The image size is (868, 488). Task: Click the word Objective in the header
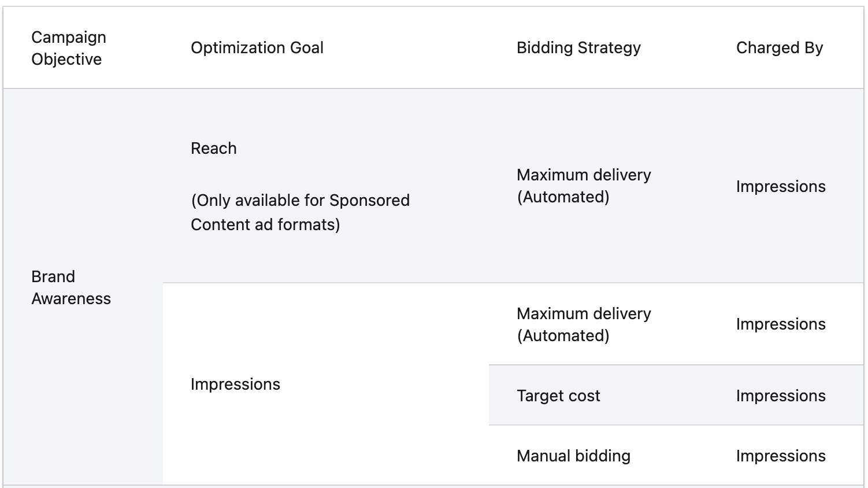click(66, 60)
